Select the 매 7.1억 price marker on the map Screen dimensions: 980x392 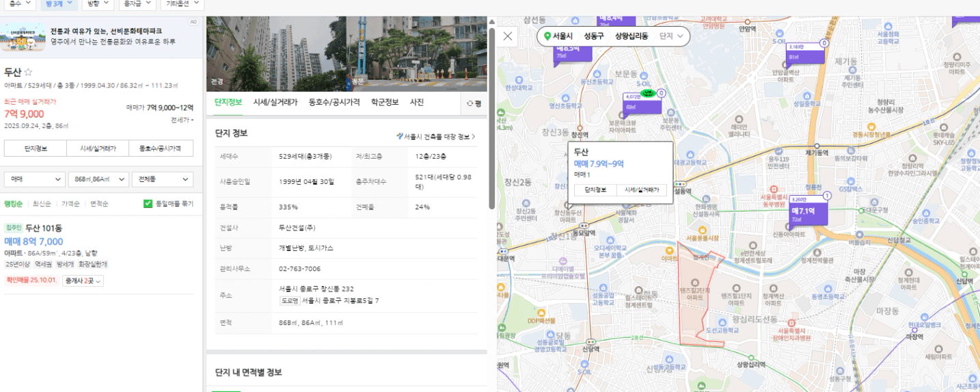(x=808, y=211)
